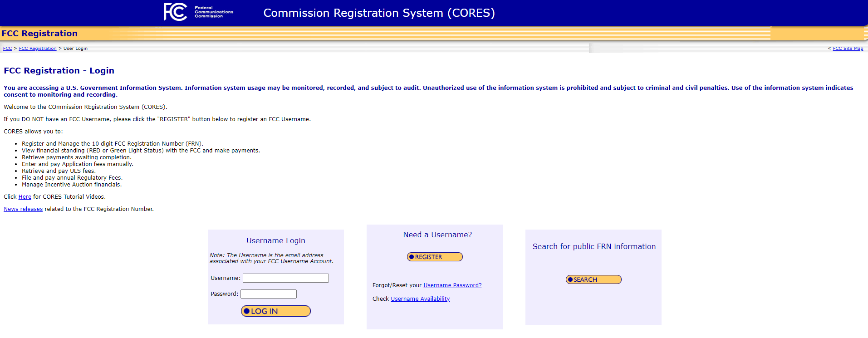The height and width of the screenshot is (338, 868).
Task: Click the 'Need a Username?' panel heading
Action: click(x=437, y=235)
